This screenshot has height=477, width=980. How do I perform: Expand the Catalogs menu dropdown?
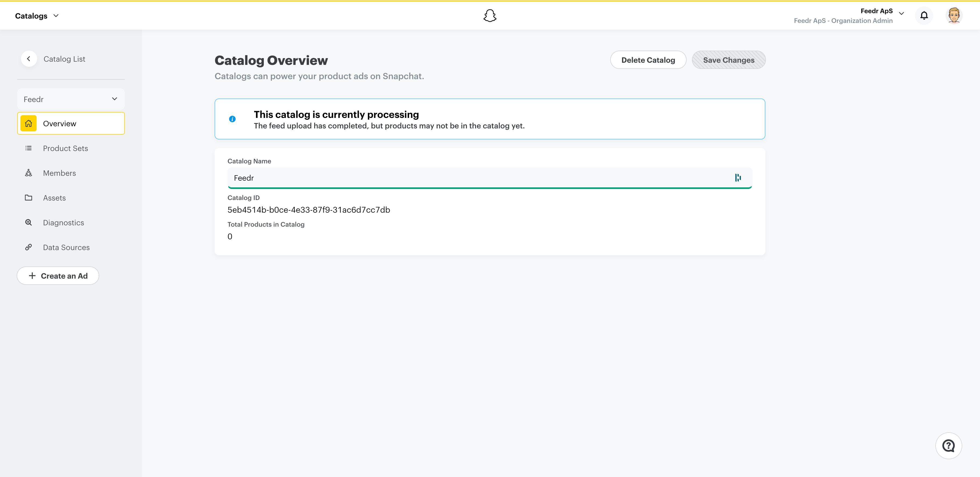tap(37, 16)
